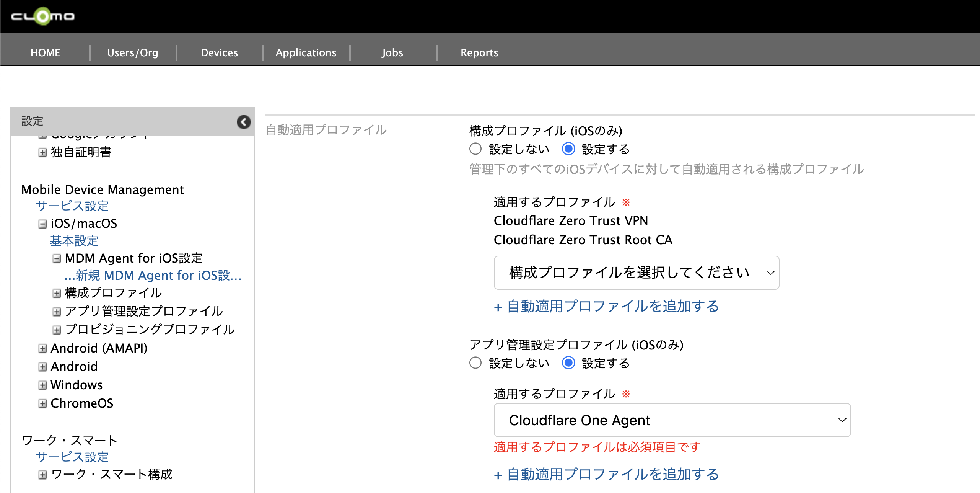The height and width of the screenshot is (493, 980).
Task: Collapse MDM Agent for iOS設定 node
Action: click(57, 259)
